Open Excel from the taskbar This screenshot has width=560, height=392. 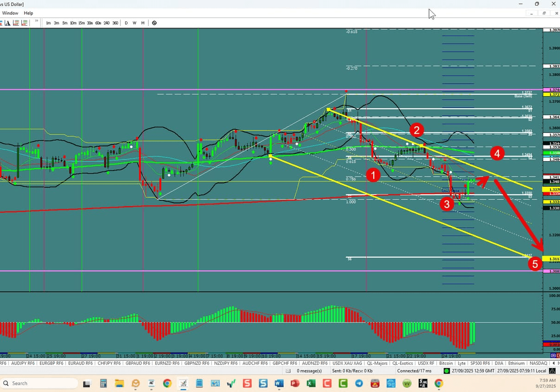point(311,384)
